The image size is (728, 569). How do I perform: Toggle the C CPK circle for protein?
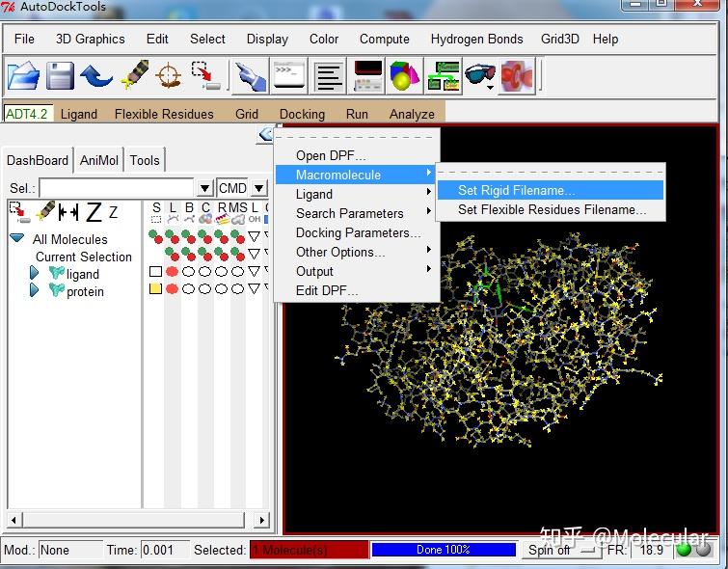pyautogui.click(x=204, y=289)
